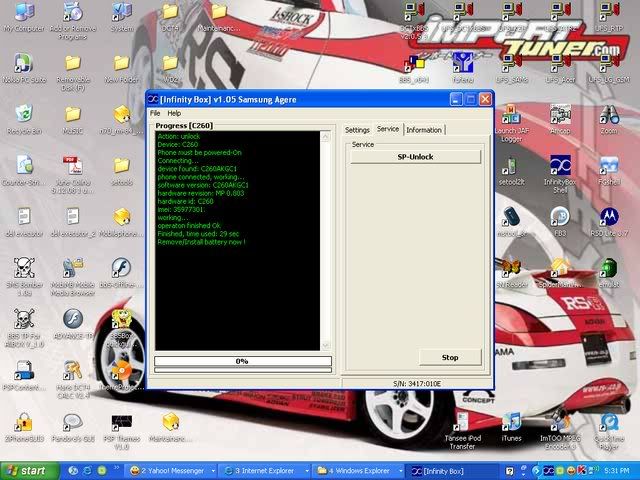Open the Mobile Media Browser shortcut
This screenshot has height=480, width=640.
[73, 276]
